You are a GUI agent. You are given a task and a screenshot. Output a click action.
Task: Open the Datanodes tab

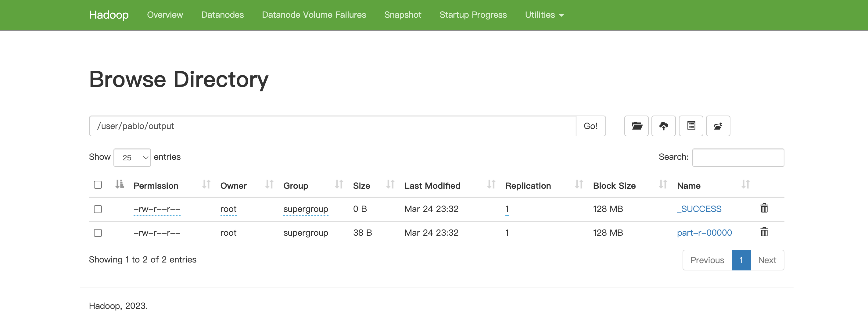click(x=222, y=15)
